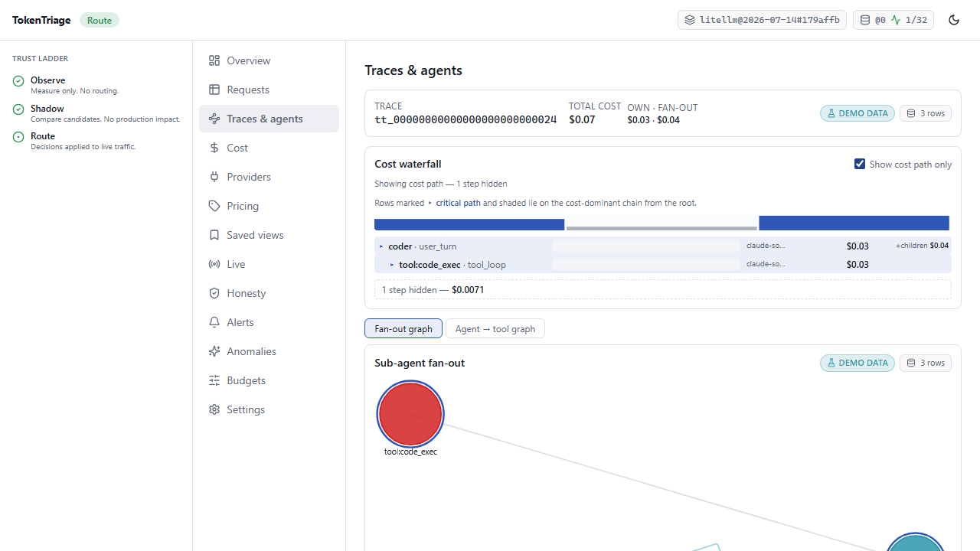This screenshot has width=980, height=551.
Task: Click the 'Sub-agent fan-out' heading
Action: point(420,363)
